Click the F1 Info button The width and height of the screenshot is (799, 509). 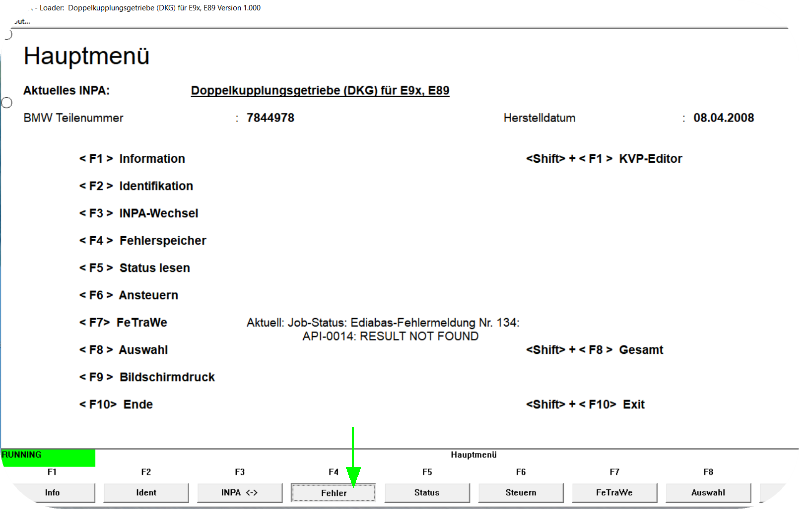click(53, 493)
